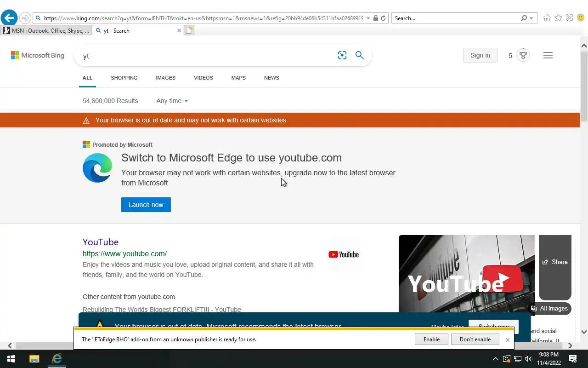Open the 'Any time' date filter

[172, 101]
